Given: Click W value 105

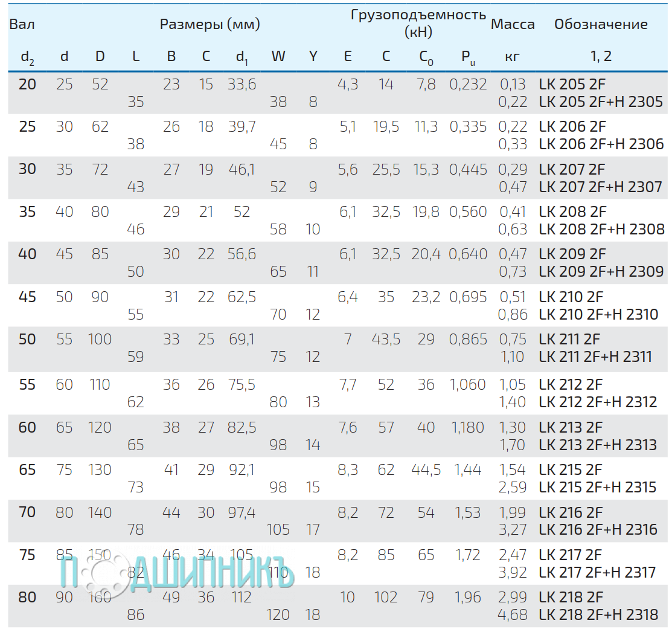Looking at the screenshot, I should [278, 530].
